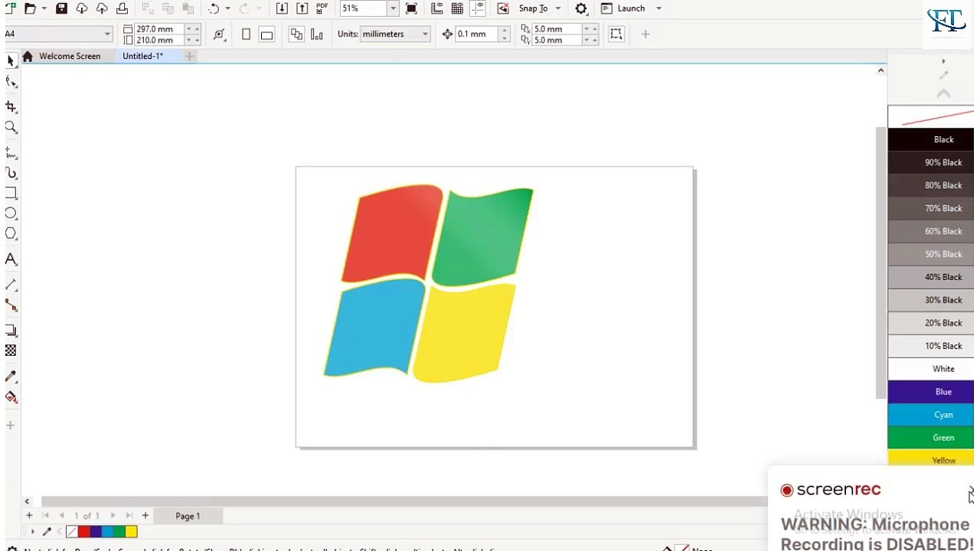Select the Page 1 tab
The image size is (980, 551).
pyautogui.click(x=188, y=516)
